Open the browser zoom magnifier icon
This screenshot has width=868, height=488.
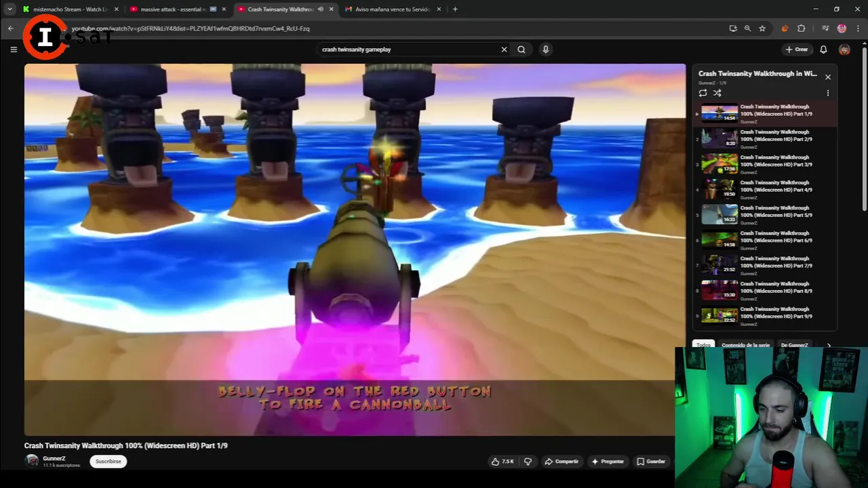click(x=747, y=28)
